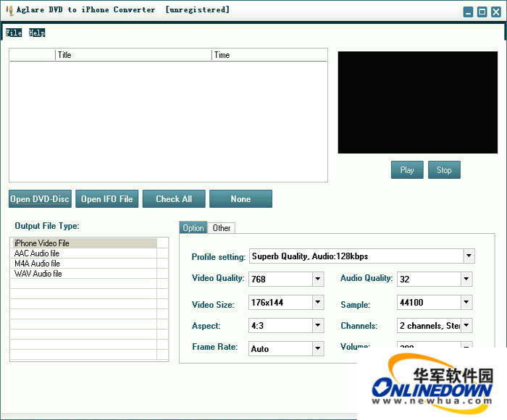
Task: Click the Open DVD-Disc button
Action: (x=40, y=199)
